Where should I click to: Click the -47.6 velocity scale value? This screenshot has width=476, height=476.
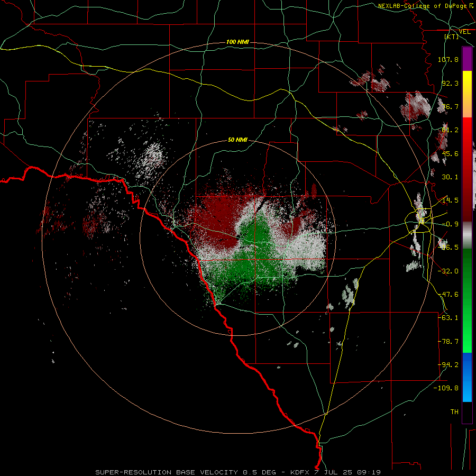point(448,295)
